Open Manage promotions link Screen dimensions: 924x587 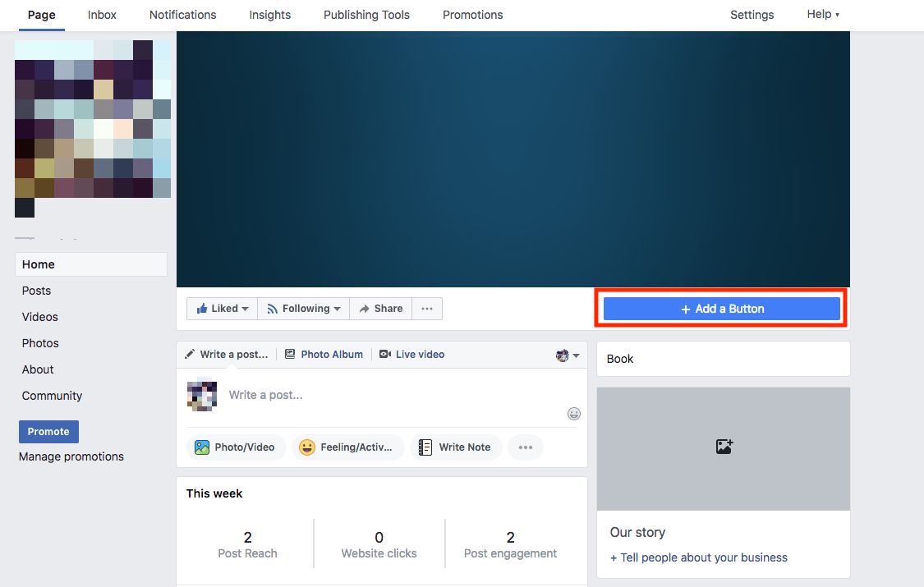pyautogui.click(x=71, y=456)
